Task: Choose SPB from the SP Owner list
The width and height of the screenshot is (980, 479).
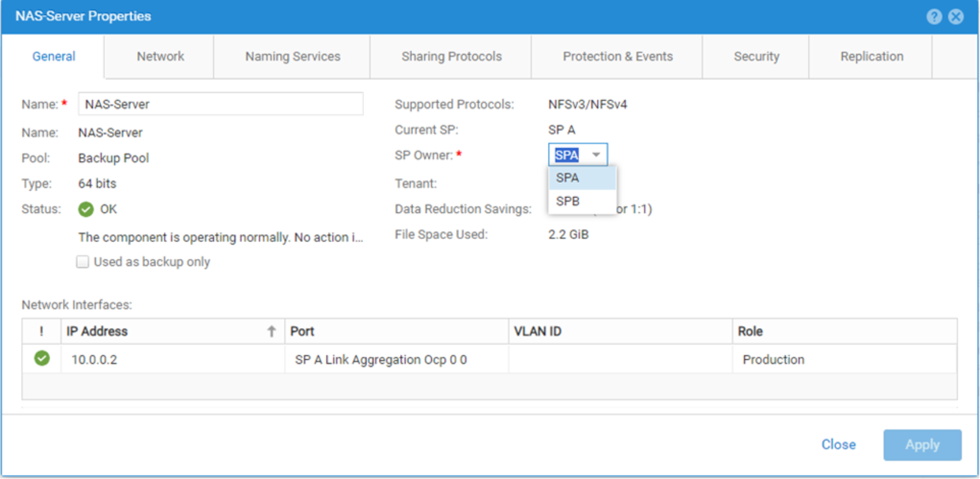Action: point(582,201)
